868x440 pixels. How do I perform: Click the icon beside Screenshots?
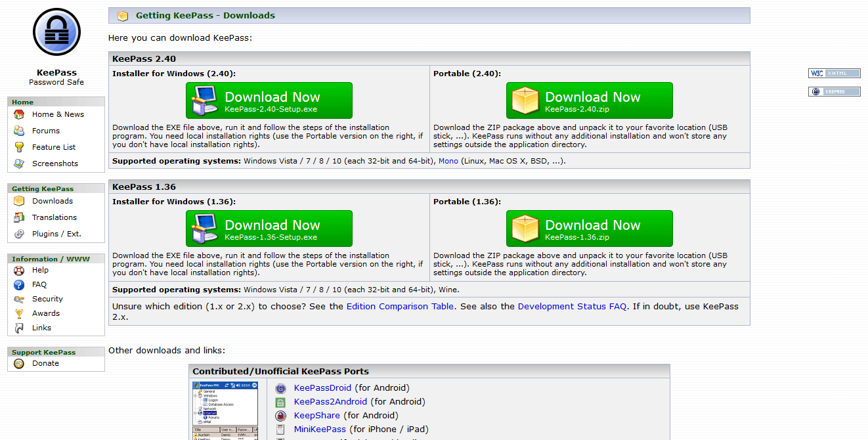pyautogui.click(x=19, y=164)
